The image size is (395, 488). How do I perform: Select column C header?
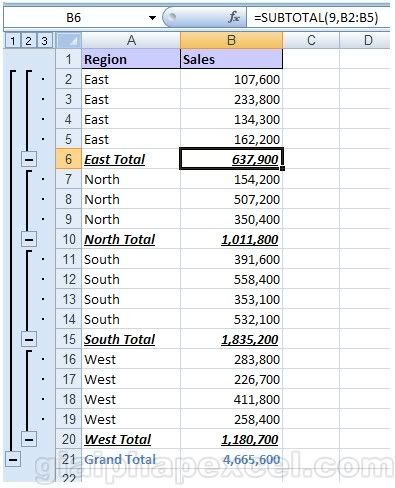[x=311, y=41]
